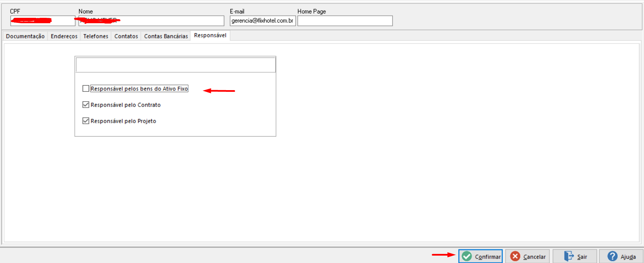Click the blue question mark Ajuda icon
This screenshot has width=644, height=263.
click(x=612, y=256)
